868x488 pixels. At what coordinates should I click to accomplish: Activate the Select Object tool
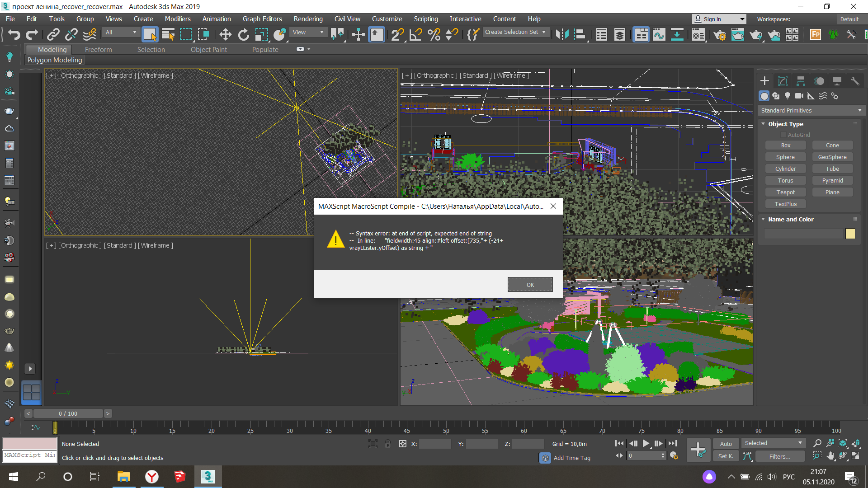(150, 34)
